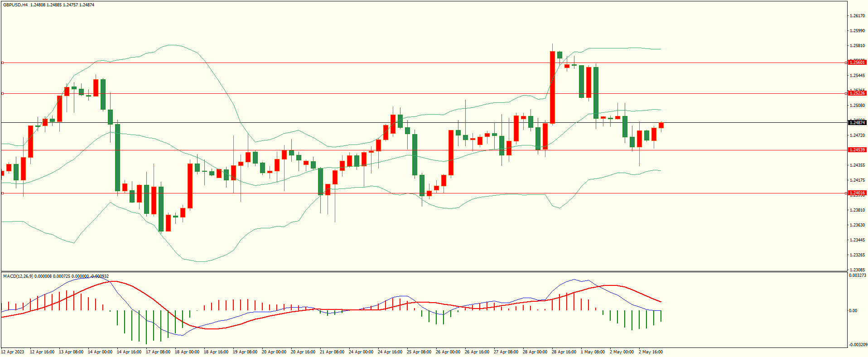
Task: Select the red 1.24016 price level tag
Action: click(x=857, y=193)
